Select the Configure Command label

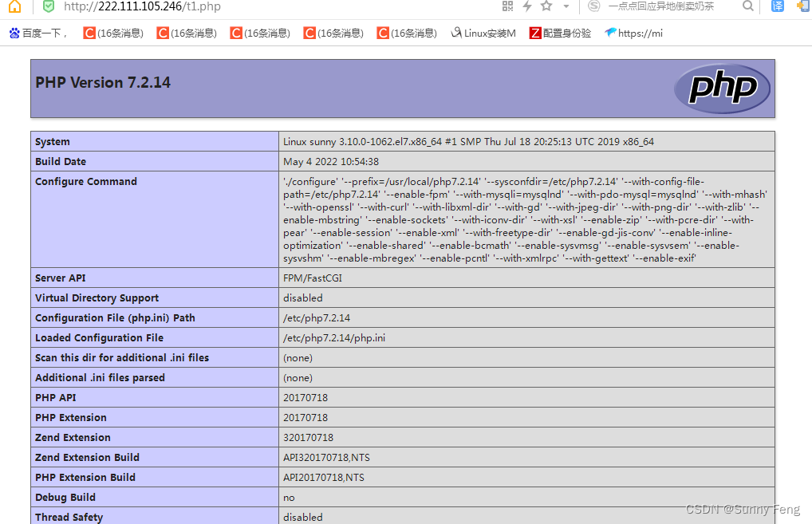coord(86,182)
